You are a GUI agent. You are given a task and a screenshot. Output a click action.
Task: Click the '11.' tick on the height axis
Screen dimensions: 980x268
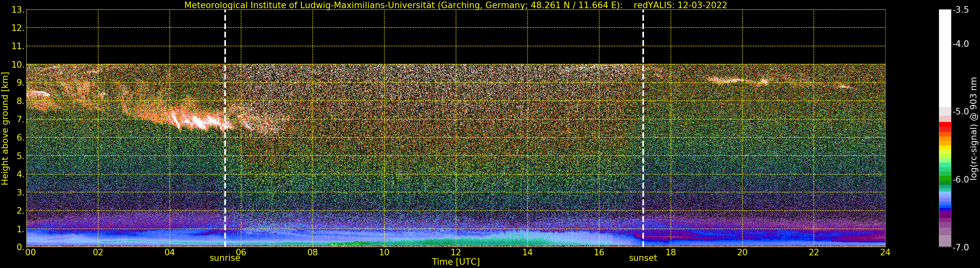18,47
